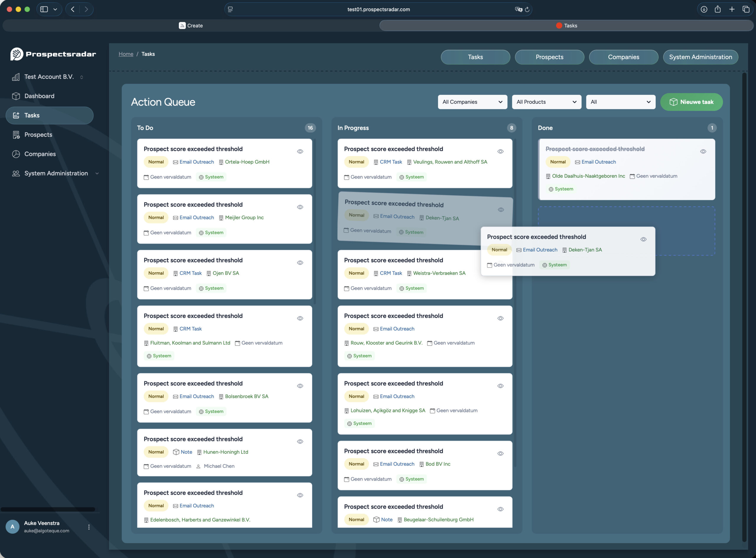
Task: Open the All Companies dropdown
Action: 472,102
